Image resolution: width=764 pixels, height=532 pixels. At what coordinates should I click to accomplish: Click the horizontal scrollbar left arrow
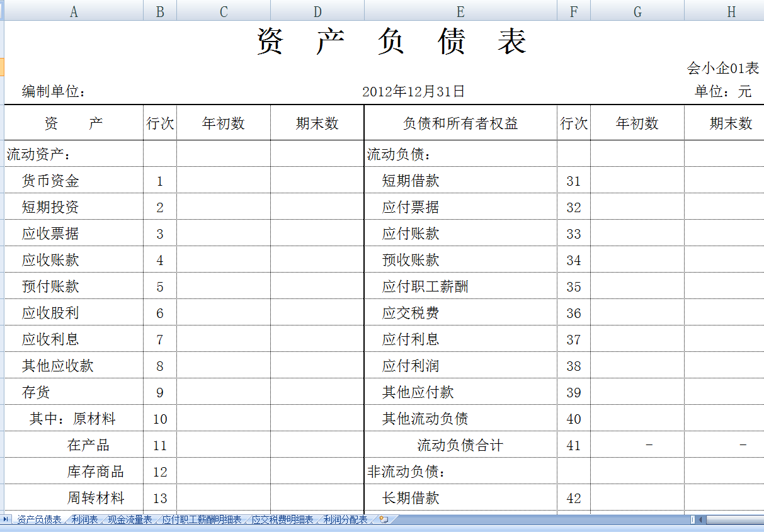tap(701, 520)
